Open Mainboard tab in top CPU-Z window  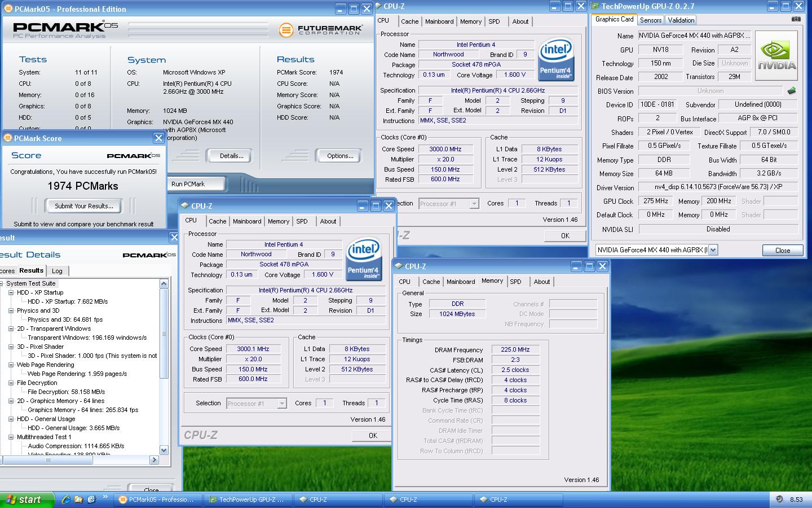pos(439,21)
